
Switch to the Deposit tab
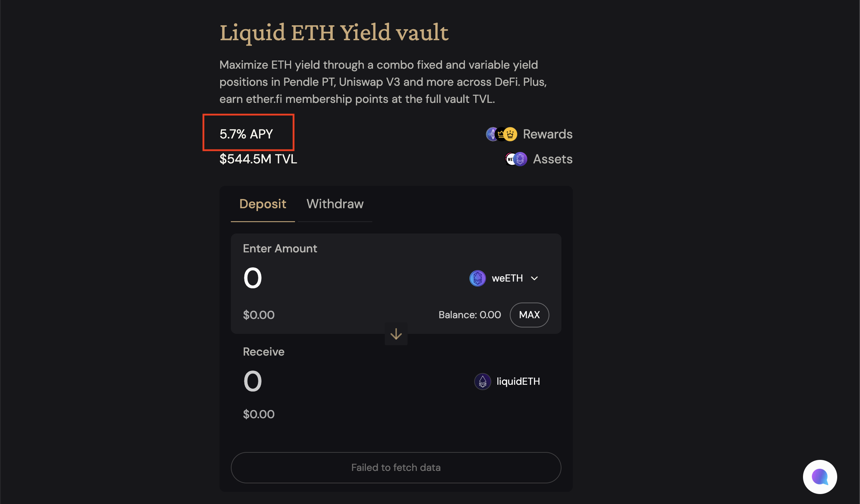(263, 204)
